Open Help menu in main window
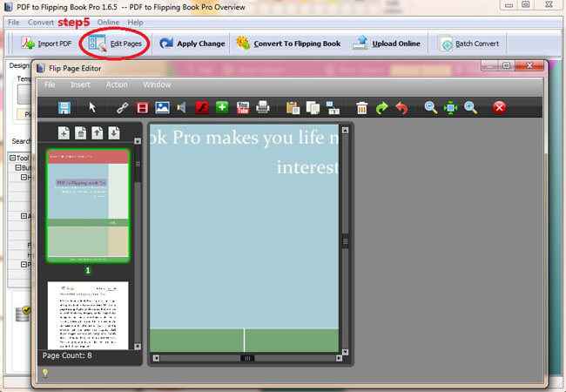Viewport: 566px width, 392px height. pos(135,23)
